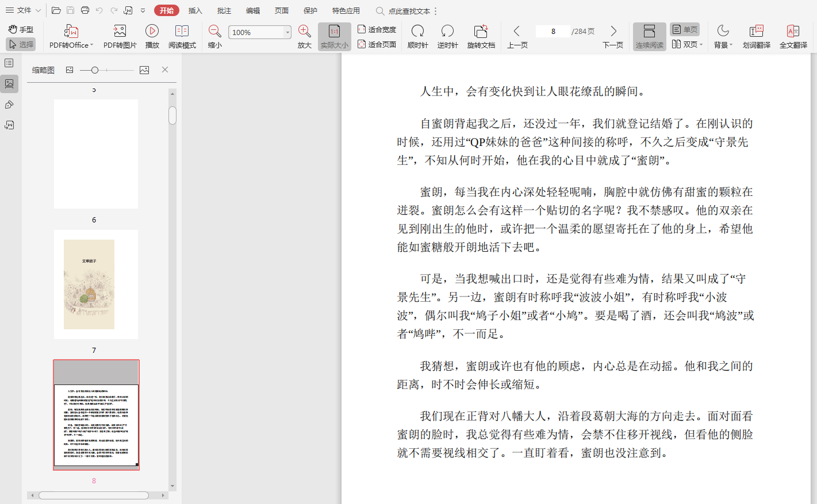Open the outline list panel in the sidebar
The width and height of the screenshot is (817, 504).
pyautogui.click(x=9, y=63)
